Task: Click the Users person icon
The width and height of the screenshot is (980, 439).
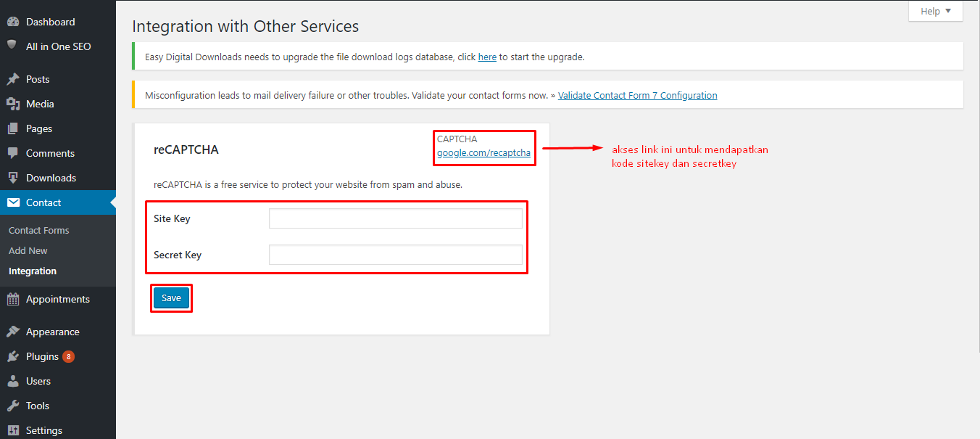Action: point(12,381)
